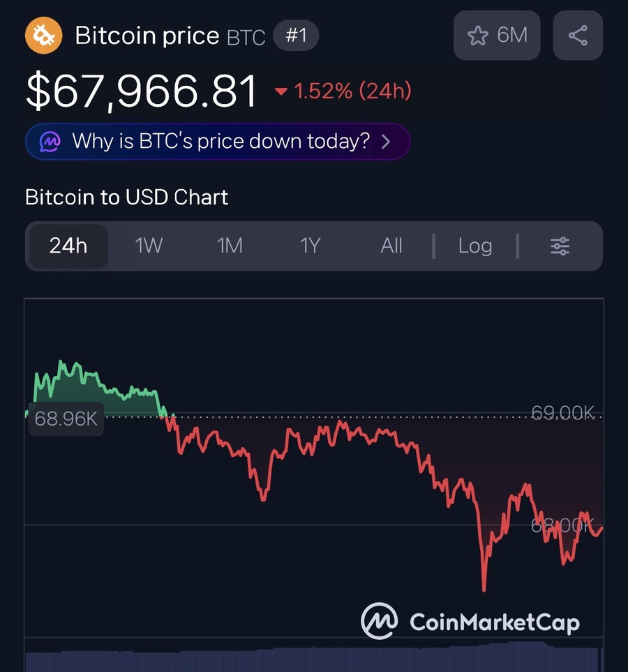The height and width of the screenshot is (672, 628).
Task: Click the orange Bitcoin logo icon
Action: point(44,36)
